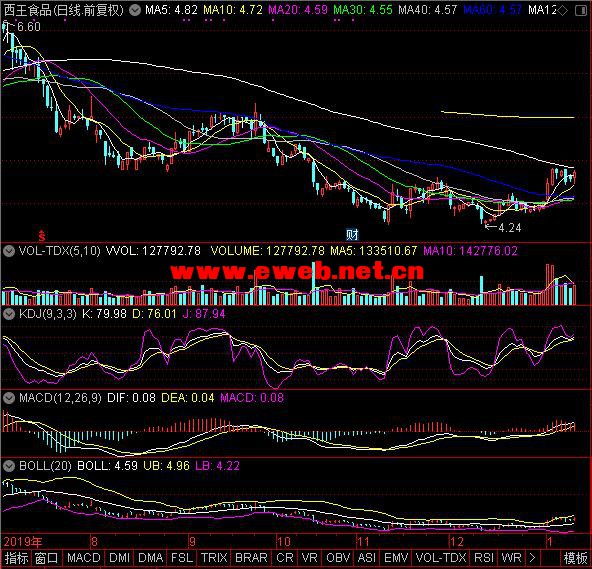
Task: Click the square window icon at top right
Action: pyautogui.click(x=581, y=11)
